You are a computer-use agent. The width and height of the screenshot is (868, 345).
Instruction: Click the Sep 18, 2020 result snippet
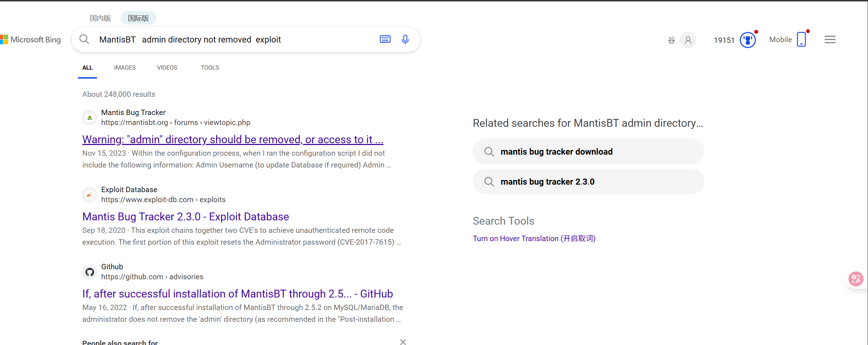pyautogui.click(x=242, y=236)
